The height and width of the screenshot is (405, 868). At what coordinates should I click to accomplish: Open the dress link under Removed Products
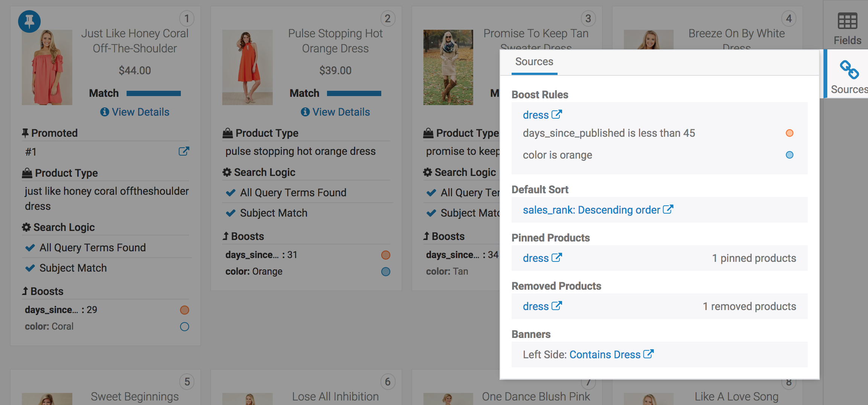click(x=535, y=306)
